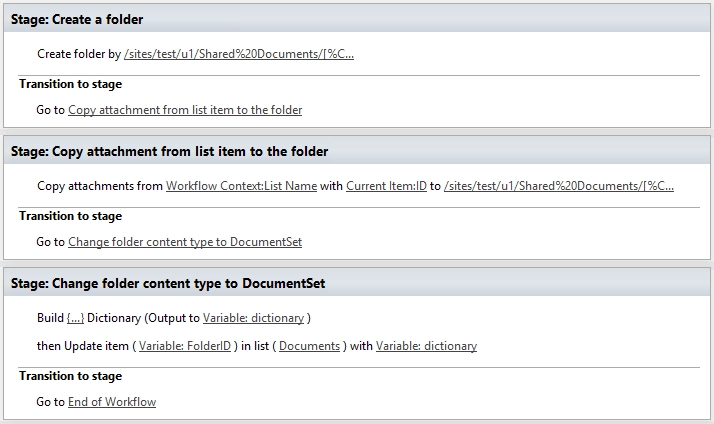714x424 pixels.
Task: Click the Variable: FolderID parameter
Action: (x=185, y=346)
